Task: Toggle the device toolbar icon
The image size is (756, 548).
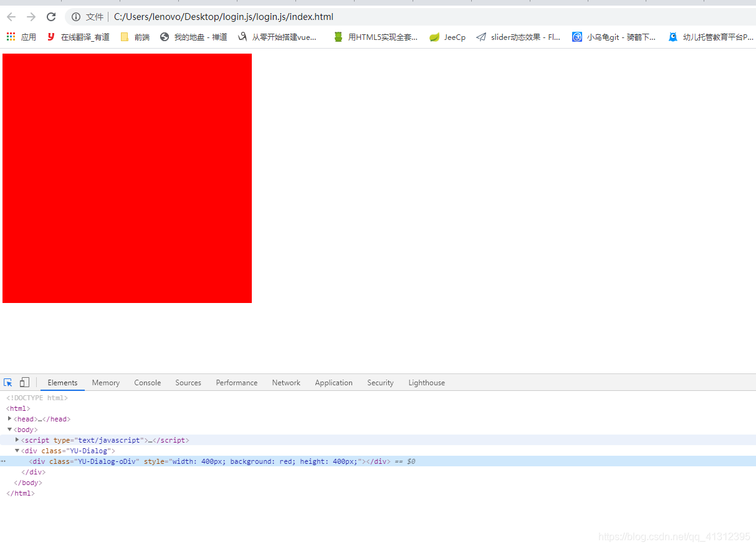Action: (x=25, y=383)
